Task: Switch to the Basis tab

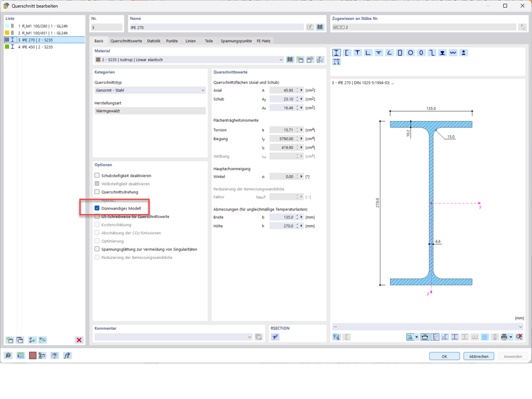Action: click(x=99, y=41)
